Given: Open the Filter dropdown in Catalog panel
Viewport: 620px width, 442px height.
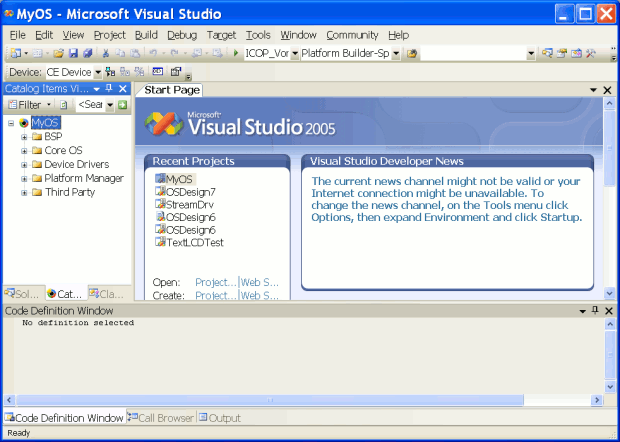Looking at the screenshot, I should point(49,105).
